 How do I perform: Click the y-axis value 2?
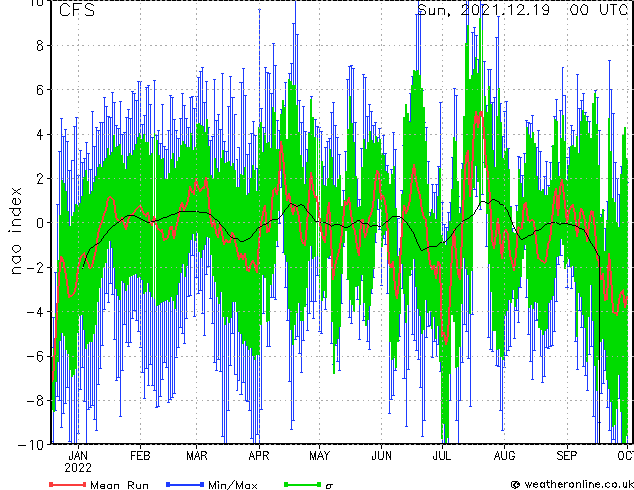click(40, 179)
